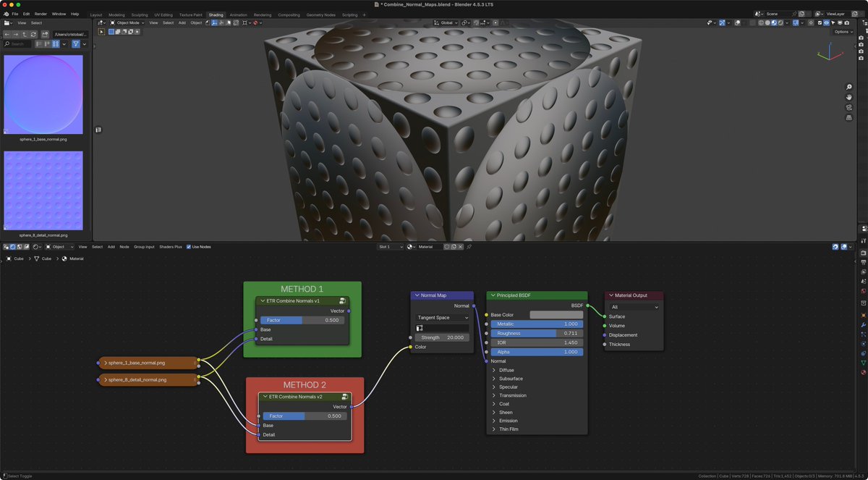Select the sphere_8_detail_normal.png thumbnail
The width and height of the screenshot is (868, 480).
click(43, 190)
